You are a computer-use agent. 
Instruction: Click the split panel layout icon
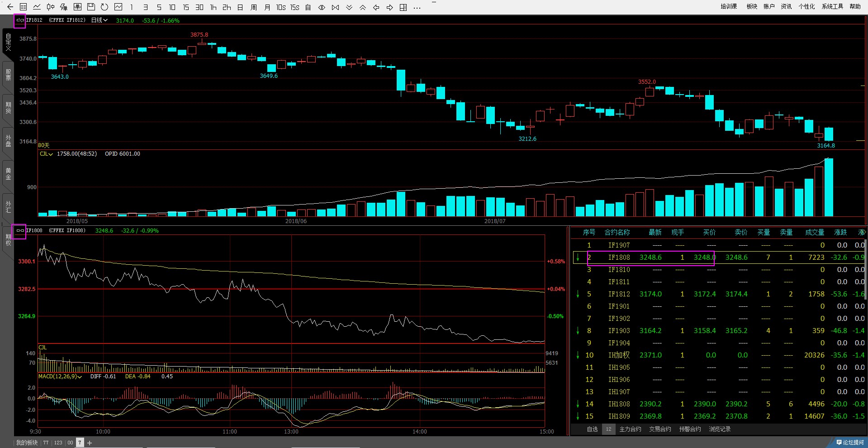point(403,7)
